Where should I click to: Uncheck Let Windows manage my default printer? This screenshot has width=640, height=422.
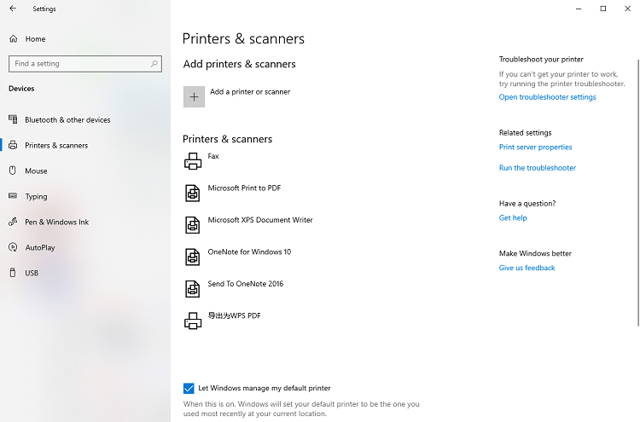[x=189, y=388]
